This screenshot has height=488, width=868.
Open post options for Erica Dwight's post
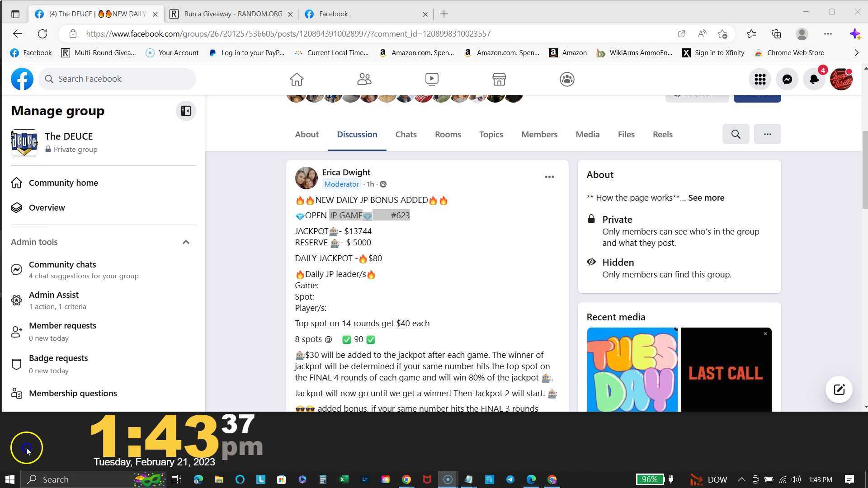point(549,177)
